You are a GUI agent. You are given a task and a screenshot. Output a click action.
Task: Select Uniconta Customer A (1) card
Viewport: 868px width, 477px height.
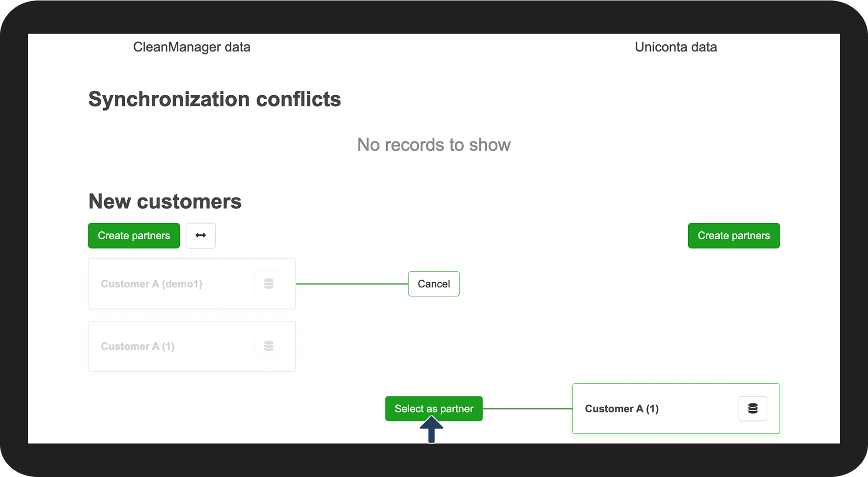[676, 409]
